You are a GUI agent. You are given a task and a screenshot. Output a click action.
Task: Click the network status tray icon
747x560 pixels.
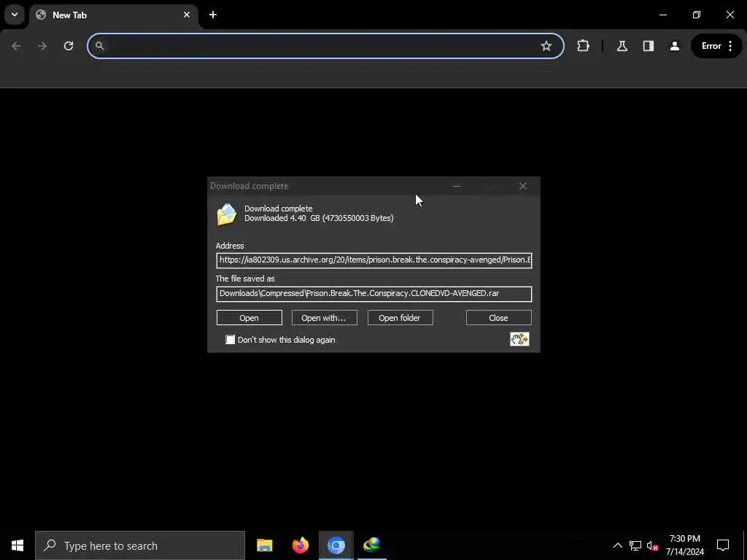click(x=635, y=545)
